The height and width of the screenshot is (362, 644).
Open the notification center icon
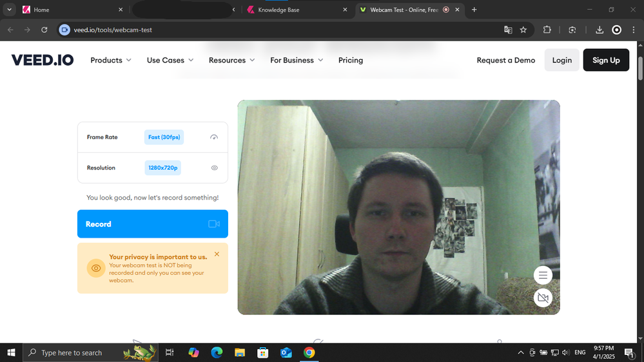pyautogui.click(x=629, y=352)
